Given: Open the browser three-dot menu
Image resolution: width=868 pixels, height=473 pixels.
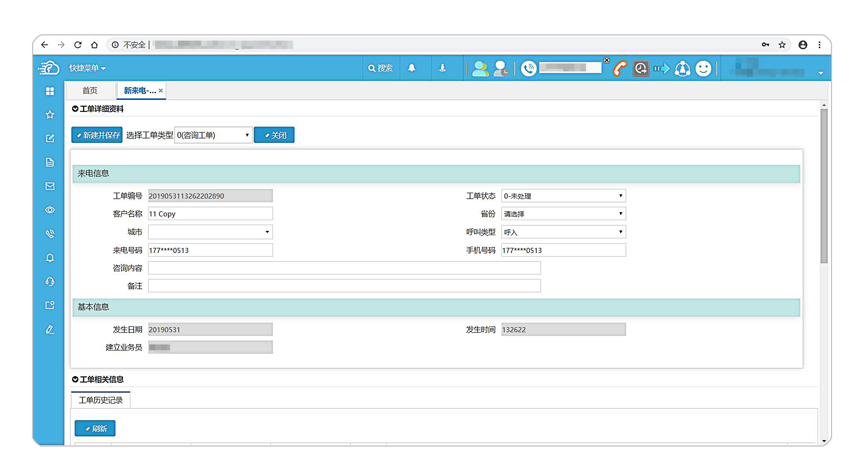Looking at the screenshot, I should click(x=819, y=44).
